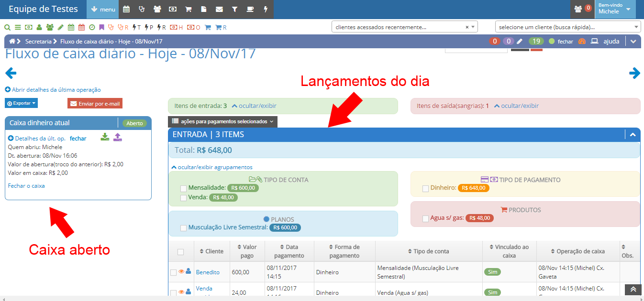This screenshot has width=644, height=301.
Task: Open the quick client search combo box
Action: pos(567,27)
